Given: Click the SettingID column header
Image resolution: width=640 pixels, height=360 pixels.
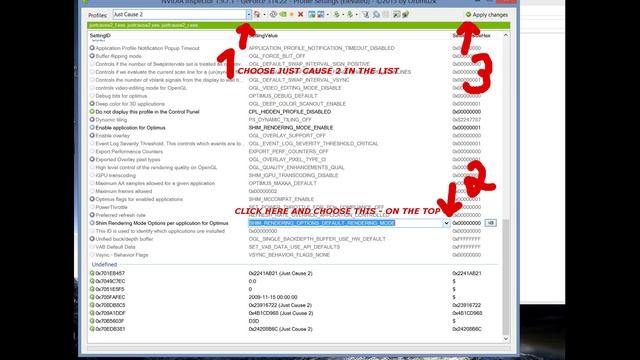Looking at the screenshot, I should pyautogui.click(x=100, y=36).
